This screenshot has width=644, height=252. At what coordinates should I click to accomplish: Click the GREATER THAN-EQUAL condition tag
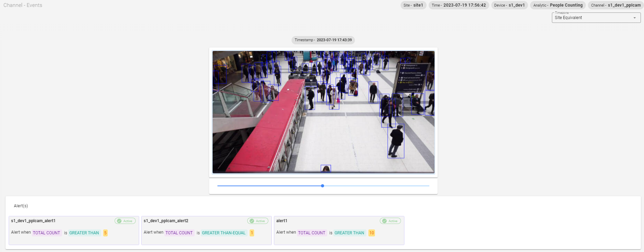pos(224,233)
